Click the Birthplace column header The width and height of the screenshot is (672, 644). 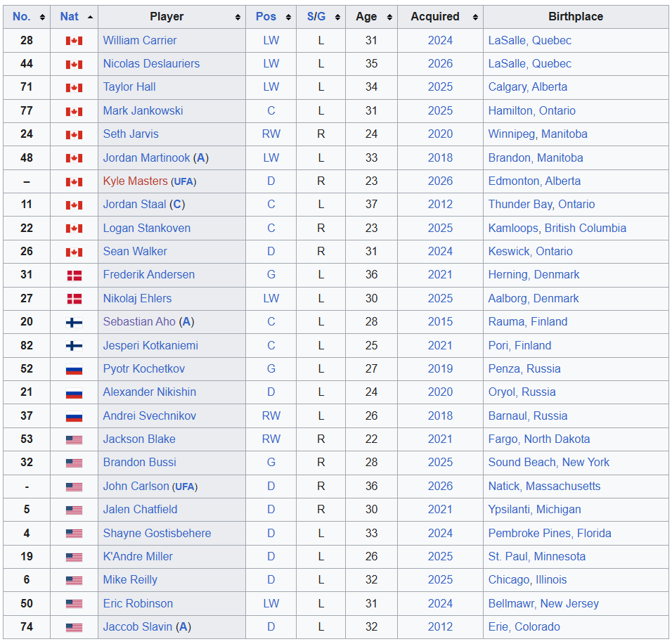click(x=576, y=17)
